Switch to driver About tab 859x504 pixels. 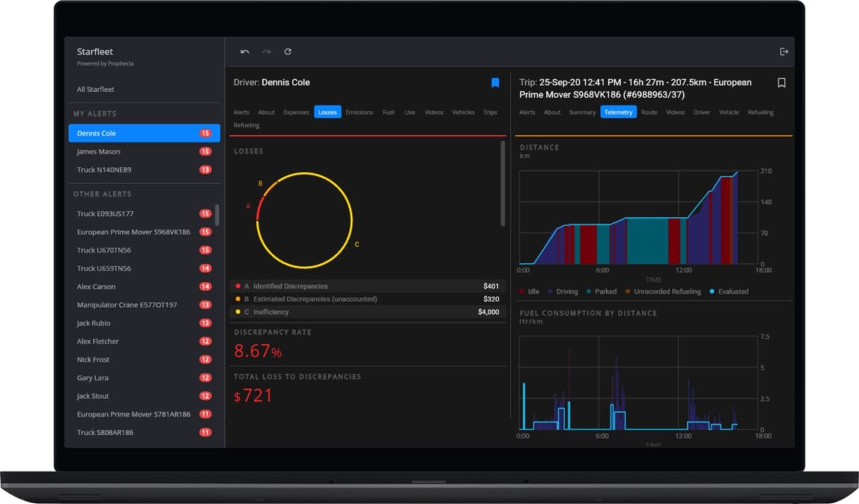(266, 112)
